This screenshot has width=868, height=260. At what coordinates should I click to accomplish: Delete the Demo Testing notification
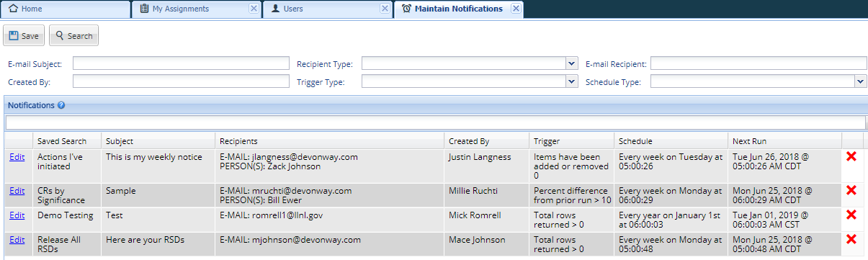851,215
